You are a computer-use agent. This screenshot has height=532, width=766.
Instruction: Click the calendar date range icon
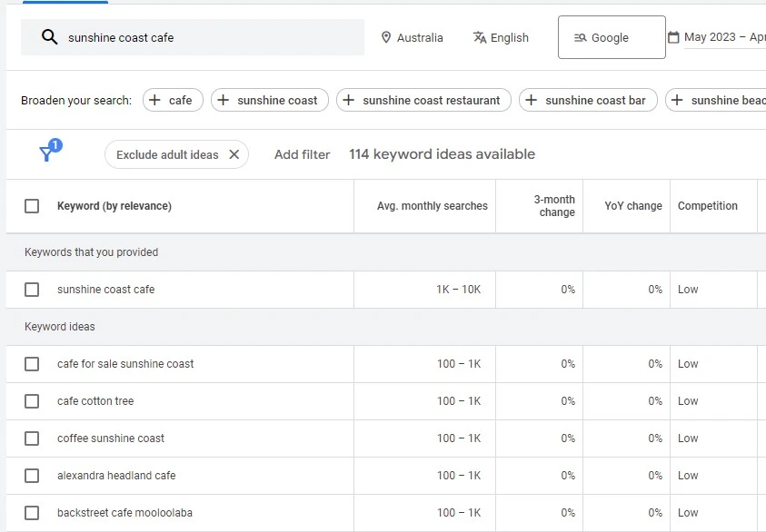coord(673,37)
